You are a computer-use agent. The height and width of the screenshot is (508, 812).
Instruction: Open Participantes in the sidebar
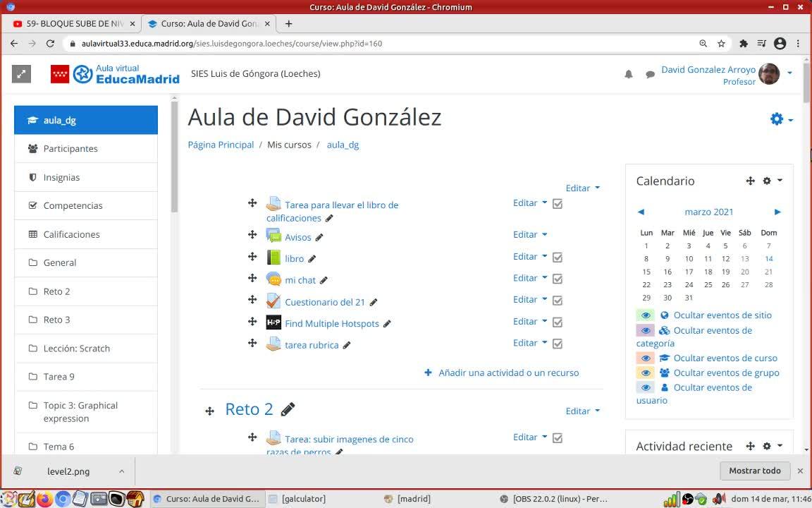click(x=86, y=149)
